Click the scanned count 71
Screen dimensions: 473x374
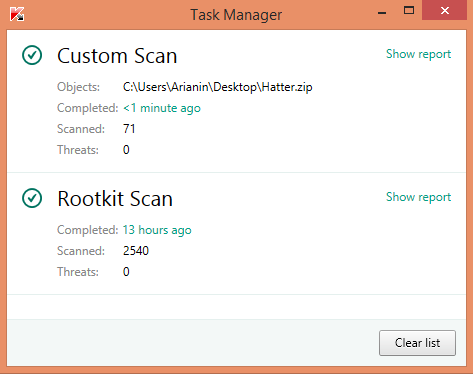pos(129,129)
